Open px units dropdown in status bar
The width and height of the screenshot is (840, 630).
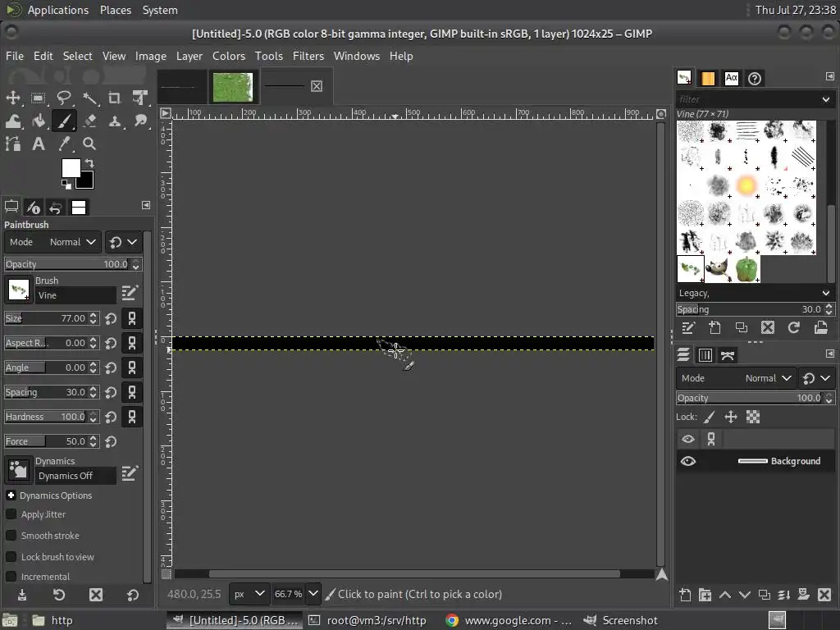pyautogui.click(x=249, y=594)
